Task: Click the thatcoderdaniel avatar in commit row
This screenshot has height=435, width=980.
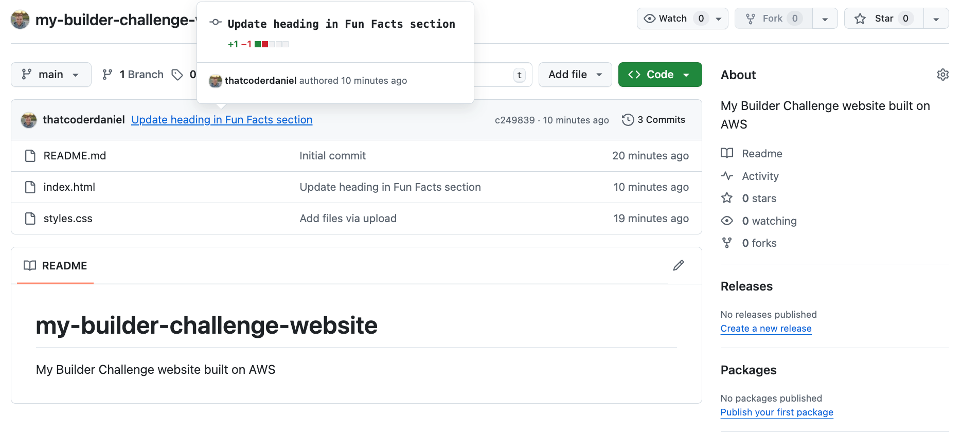Action: pyautogui.click(x=29, y=120)
